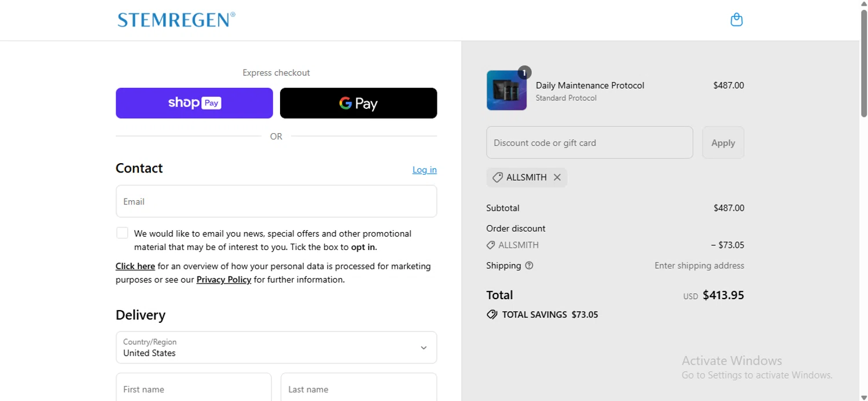Select the Enter shipping address text
The width and height of the screenshot is (868, 401).
pos(700,266)
